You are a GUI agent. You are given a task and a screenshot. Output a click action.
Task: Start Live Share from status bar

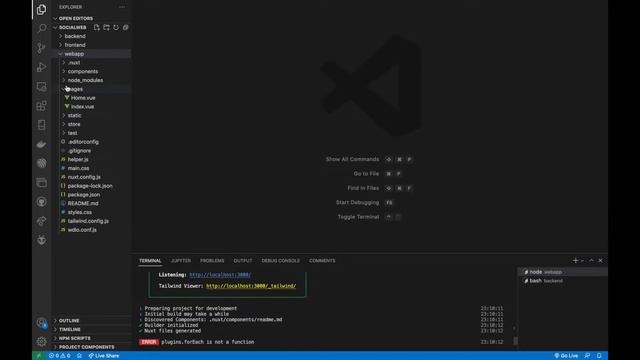pyautogui.click(x=104, y=356)
